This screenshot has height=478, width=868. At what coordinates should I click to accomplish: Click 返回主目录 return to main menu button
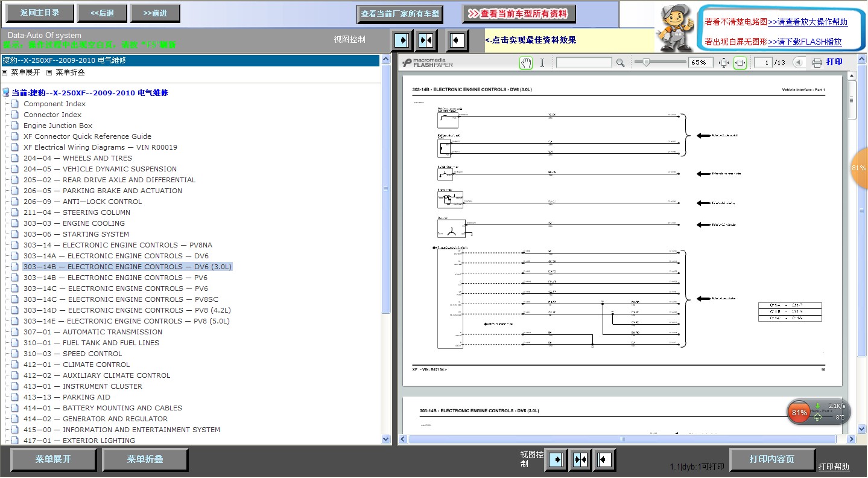coord(40,13)
